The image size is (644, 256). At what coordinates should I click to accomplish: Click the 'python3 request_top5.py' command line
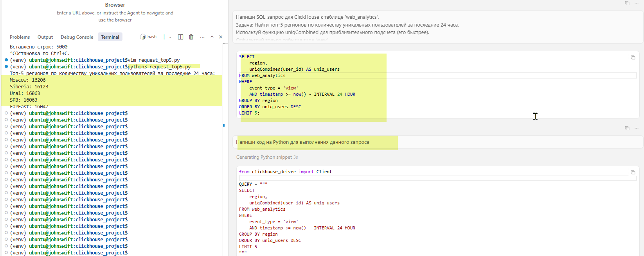(159, 67)
